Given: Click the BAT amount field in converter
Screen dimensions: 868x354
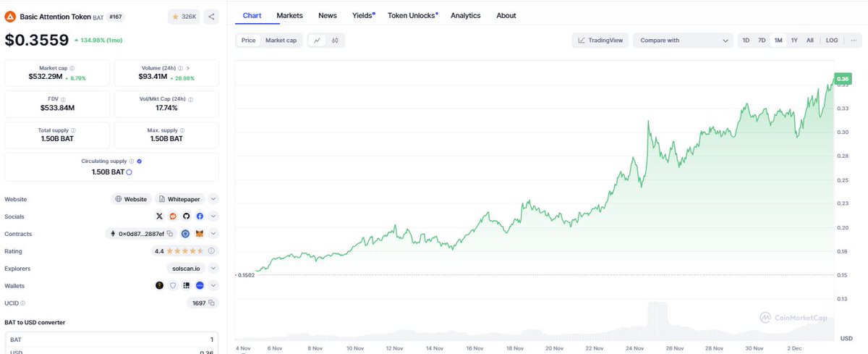Looking at the screenshot, I should pyautogui.click(x=111, y=339).
